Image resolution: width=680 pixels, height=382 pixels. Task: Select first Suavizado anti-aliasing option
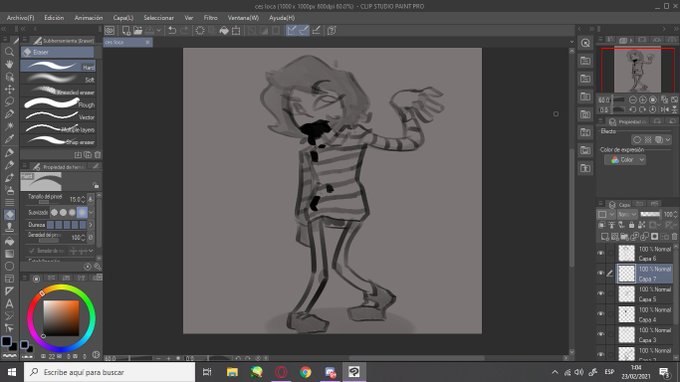(x=54, y=212)
